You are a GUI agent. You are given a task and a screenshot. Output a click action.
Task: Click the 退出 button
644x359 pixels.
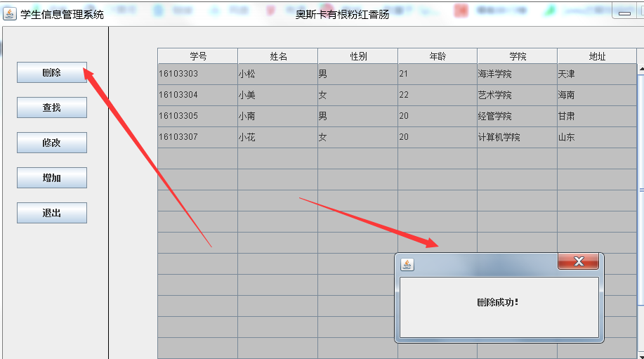tap(52, 213)
